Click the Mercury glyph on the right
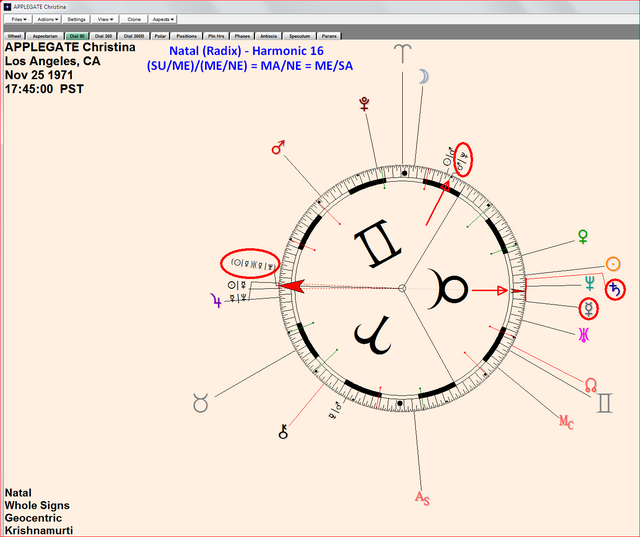The width and height of the screenshot is (640, 537). pyautogui.click(x=589, y=308)
